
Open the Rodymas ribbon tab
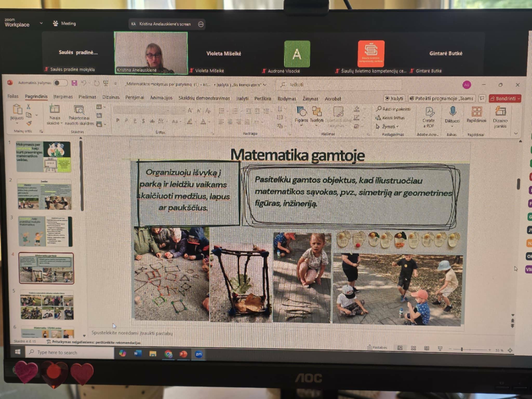(287, 99)
